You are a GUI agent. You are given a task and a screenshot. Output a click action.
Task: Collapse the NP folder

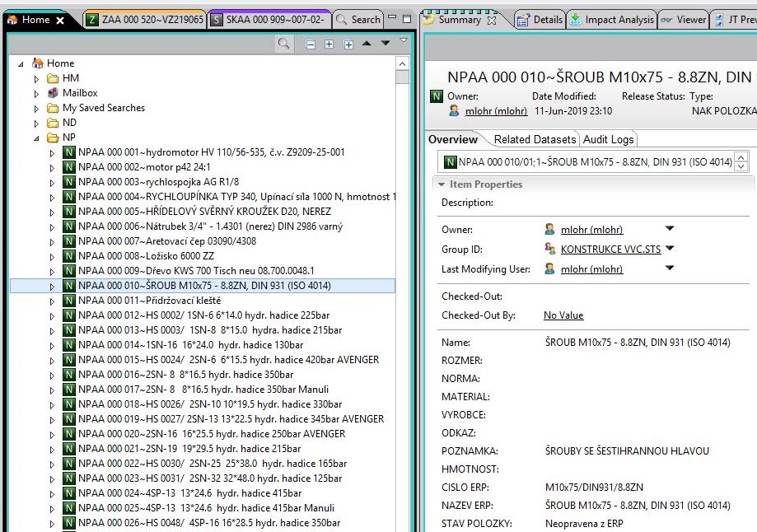(37, 138)
